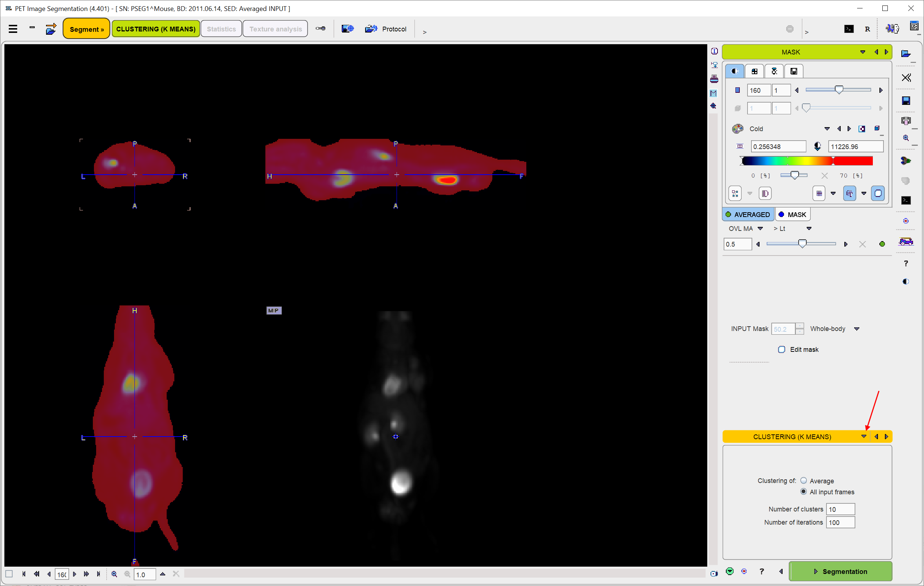This screenshot has height=586, width=924.
Task: Click the Number of iterations field
Action: point(840,522)
